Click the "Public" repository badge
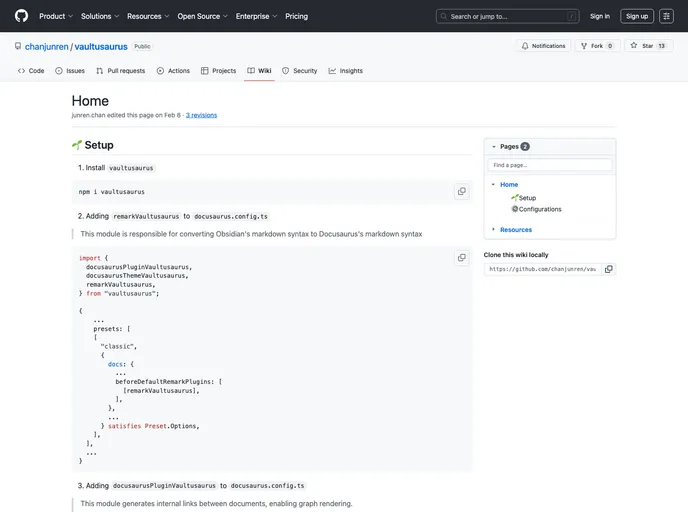 (142, 47)
